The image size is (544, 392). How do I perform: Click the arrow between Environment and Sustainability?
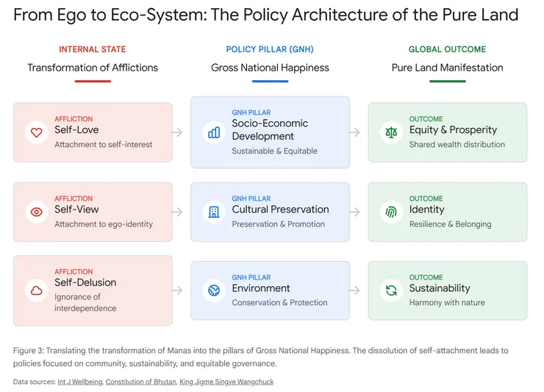pyautogui.click(x=354, y=291)
